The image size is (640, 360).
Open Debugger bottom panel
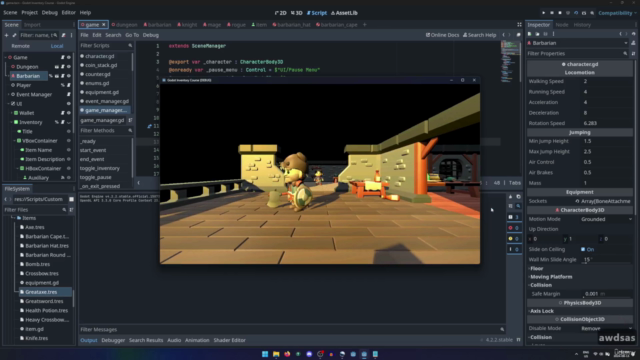(x=113, y=340)
